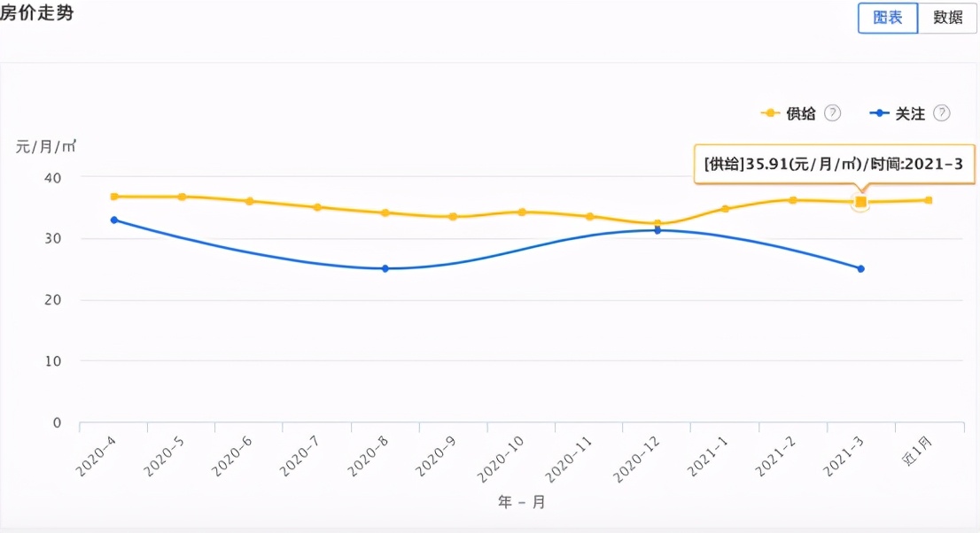Switch to the 数据 tab
The image size is (980, 533).
point(947,18)
